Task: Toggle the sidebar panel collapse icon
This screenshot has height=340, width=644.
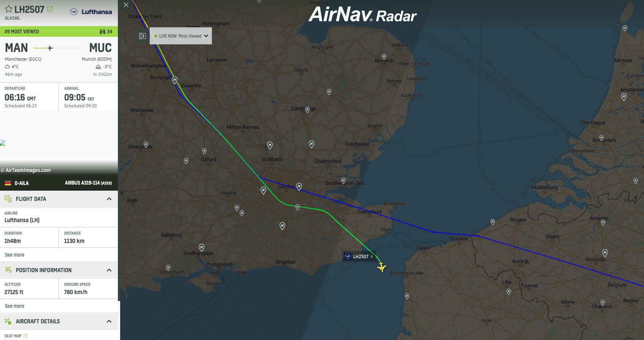Action: click(143, 36)
